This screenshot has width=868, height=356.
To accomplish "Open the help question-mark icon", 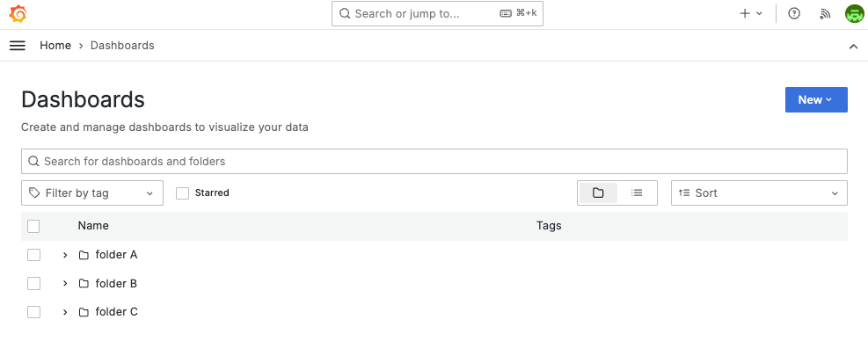I will [794, 14].
